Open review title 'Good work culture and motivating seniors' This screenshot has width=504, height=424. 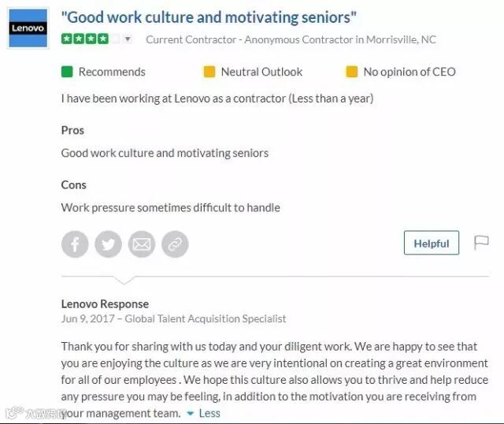tap(209, 17)
